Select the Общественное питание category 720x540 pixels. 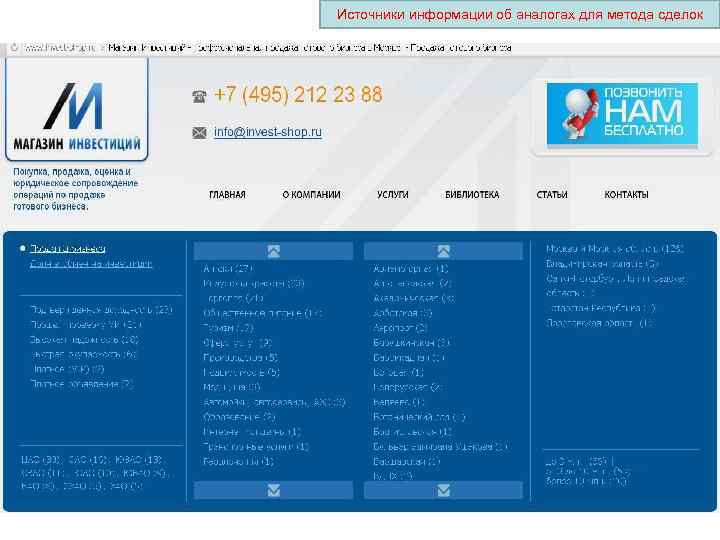click(x=262, y=313)
